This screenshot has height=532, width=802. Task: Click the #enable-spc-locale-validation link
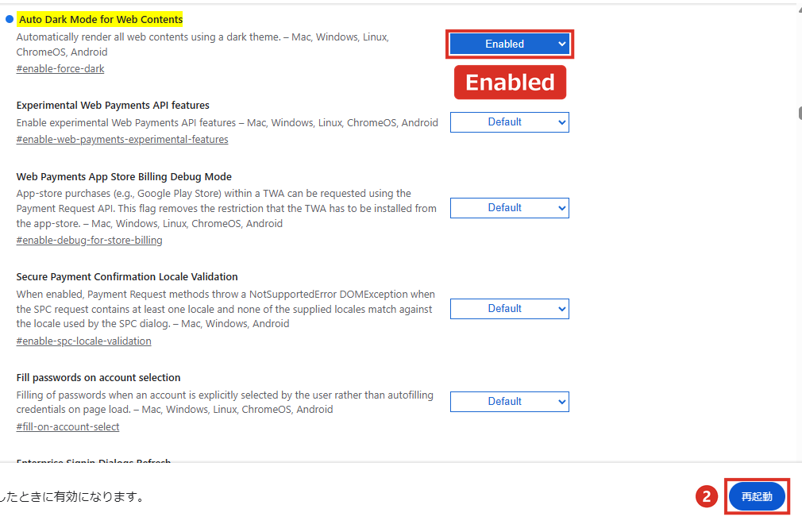tap(84, 341)
